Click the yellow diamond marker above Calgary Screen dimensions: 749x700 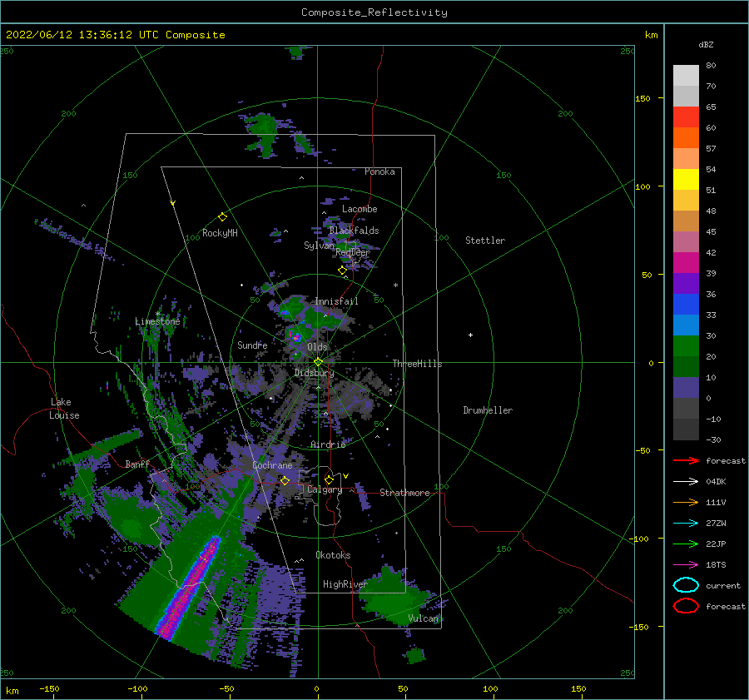point(329,479)
